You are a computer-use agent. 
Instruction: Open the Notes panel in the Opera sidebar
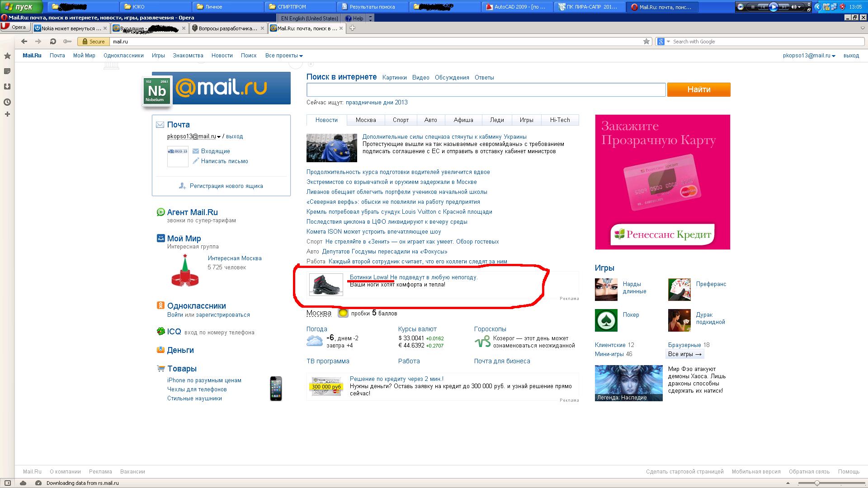tap(7, 71)
